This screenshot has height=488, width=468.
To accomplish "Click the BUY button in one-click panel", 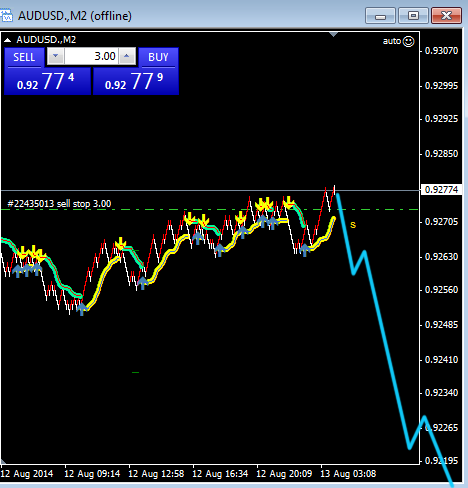I will point(158,57).
